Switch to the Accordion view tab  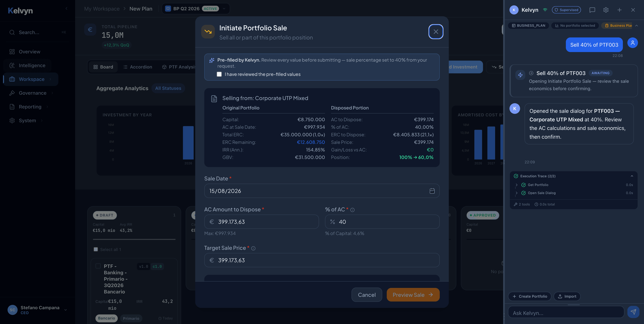(x=138, y=67)
